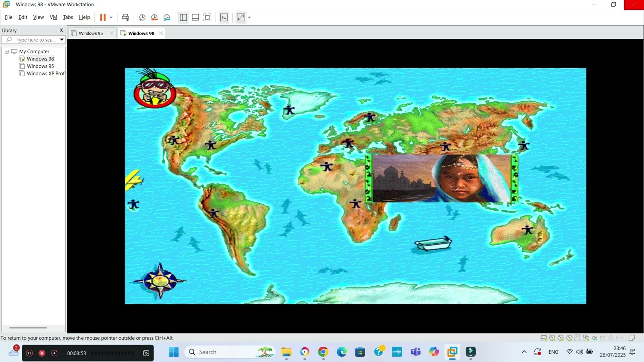The height and width of the screenshot is (362, 644).
Task: Open Copilot from the taskbar
Action: (x=434, y=352)
